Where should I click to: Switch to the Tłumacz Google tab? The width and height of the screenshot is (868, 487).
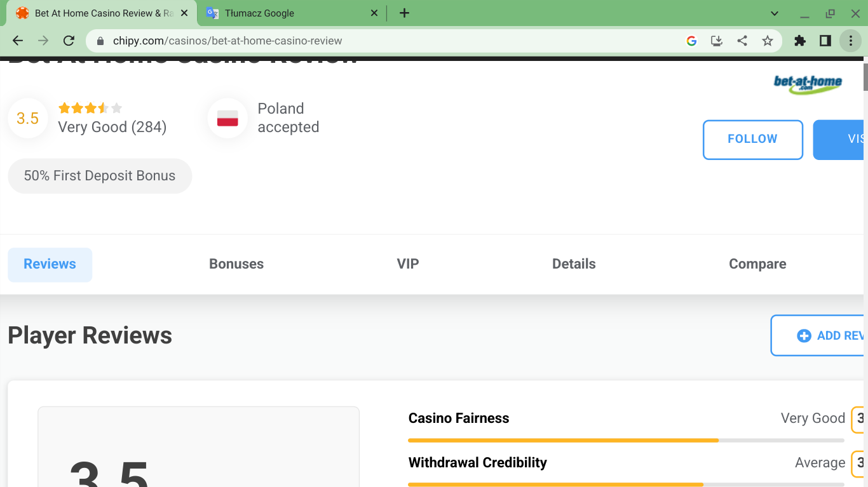pos(286,13)
